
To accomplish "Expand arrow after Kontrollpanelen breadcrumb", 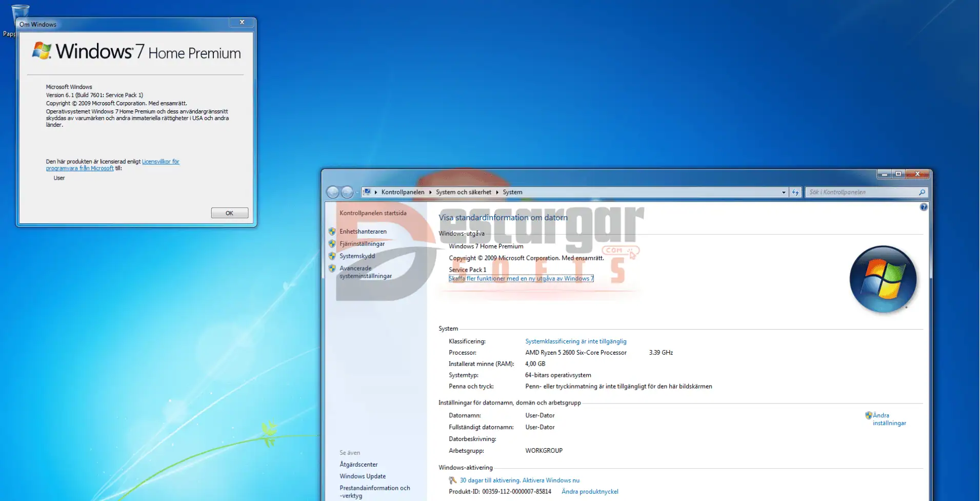I will click(x=430, y=192).
